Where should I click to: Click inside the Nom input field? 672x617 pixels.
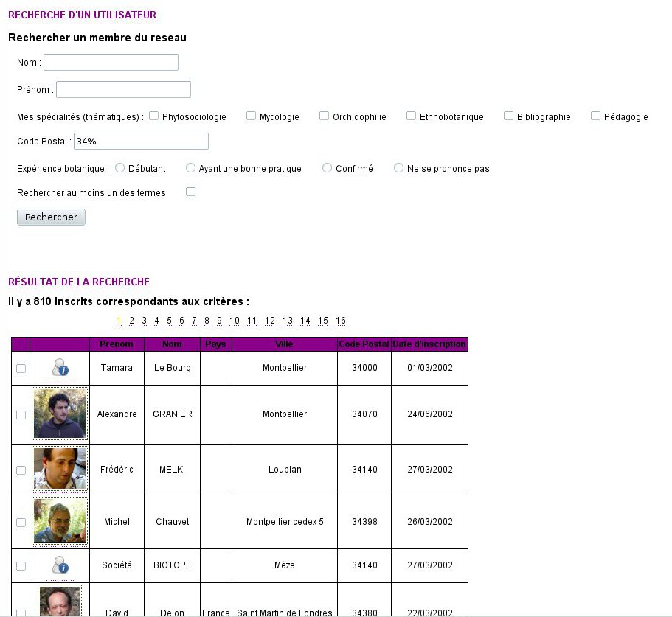point(111,62)
